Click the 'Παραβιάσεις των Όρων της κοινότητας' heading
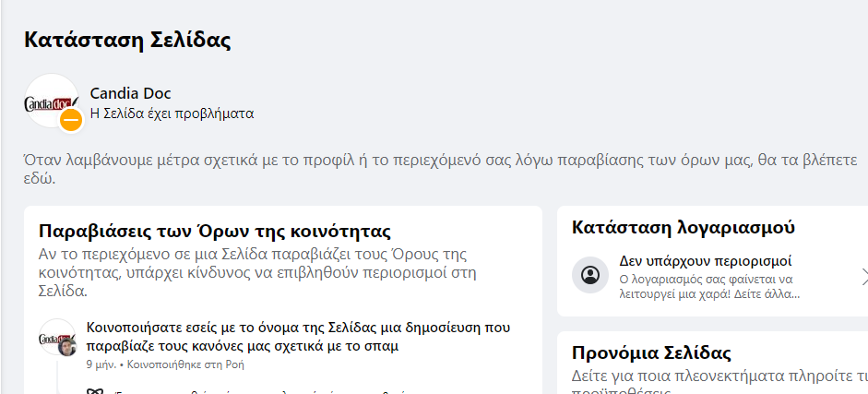The width and height of the screenshot is (868, 394). click(215, 231)
